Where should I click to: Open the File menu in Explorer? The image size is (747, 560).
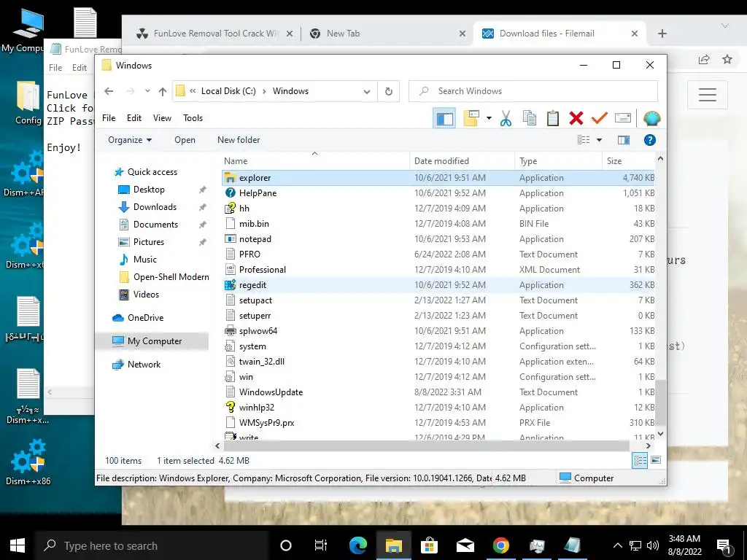(x=109, y=118)
